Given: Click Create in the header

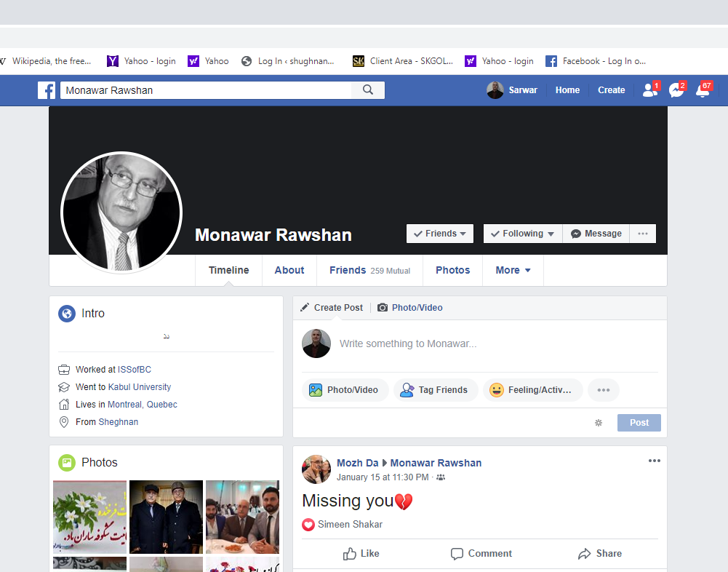Looking at the screenshot, I should 611,90.
